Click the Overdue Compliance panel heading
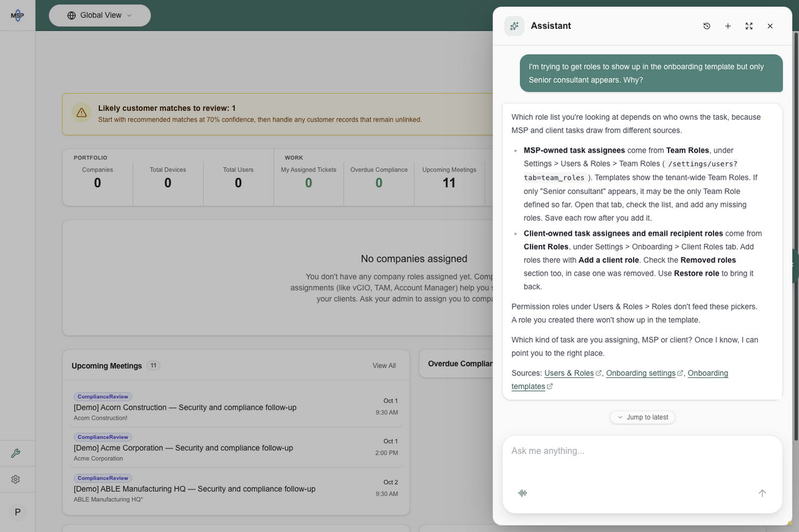 click(x=461, y=364)
